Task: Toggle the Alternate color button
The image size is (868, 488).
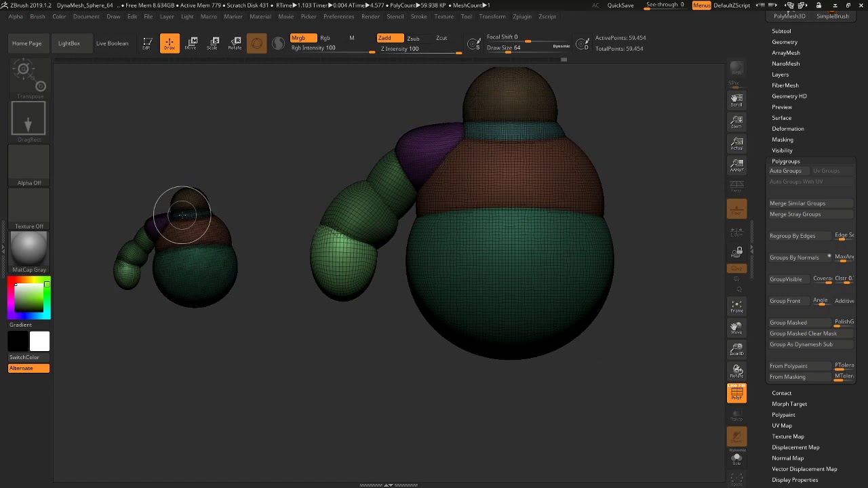Action: coord(28,368)
